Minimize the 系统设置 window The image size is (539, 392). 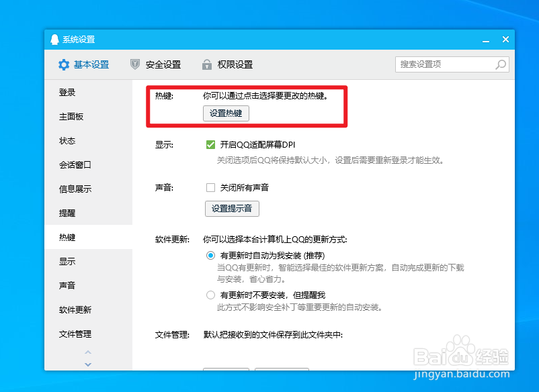(486, 40)
